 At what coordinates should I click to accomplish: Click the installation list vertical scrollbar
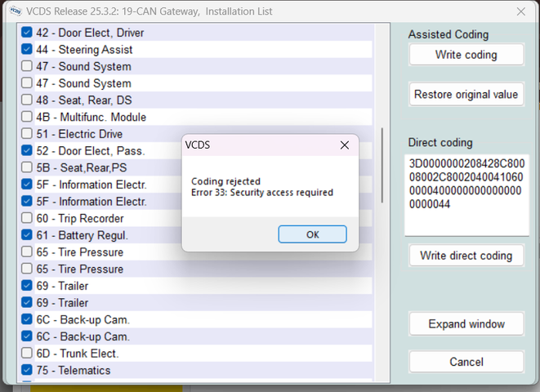coord(382,163)
